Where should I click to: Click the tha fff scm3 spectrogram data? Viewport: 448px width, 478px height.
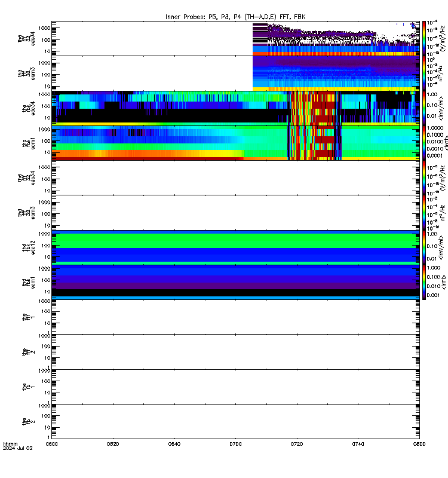[336, 73]
